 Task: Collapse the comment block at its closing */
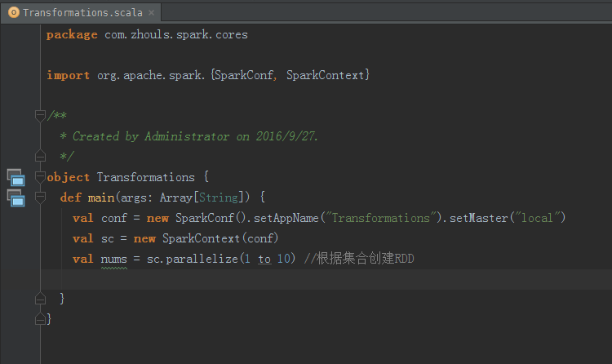[40, 156]
